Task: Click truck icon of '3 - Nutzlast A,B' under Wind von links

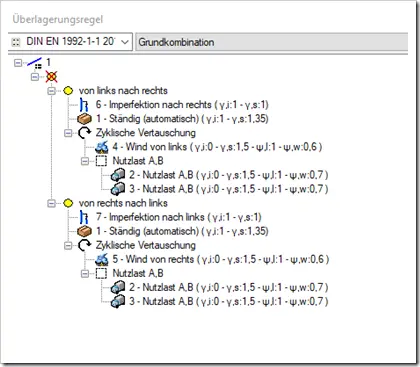Action: coord(118,189)
